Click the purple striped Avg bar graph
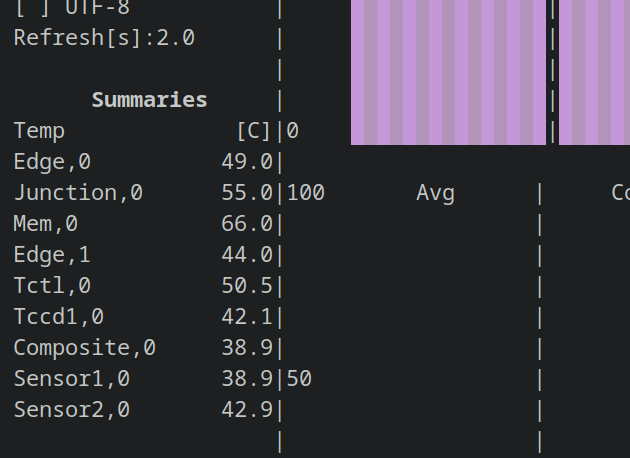The height and width of the screenshot is (458, 630). 448,72
